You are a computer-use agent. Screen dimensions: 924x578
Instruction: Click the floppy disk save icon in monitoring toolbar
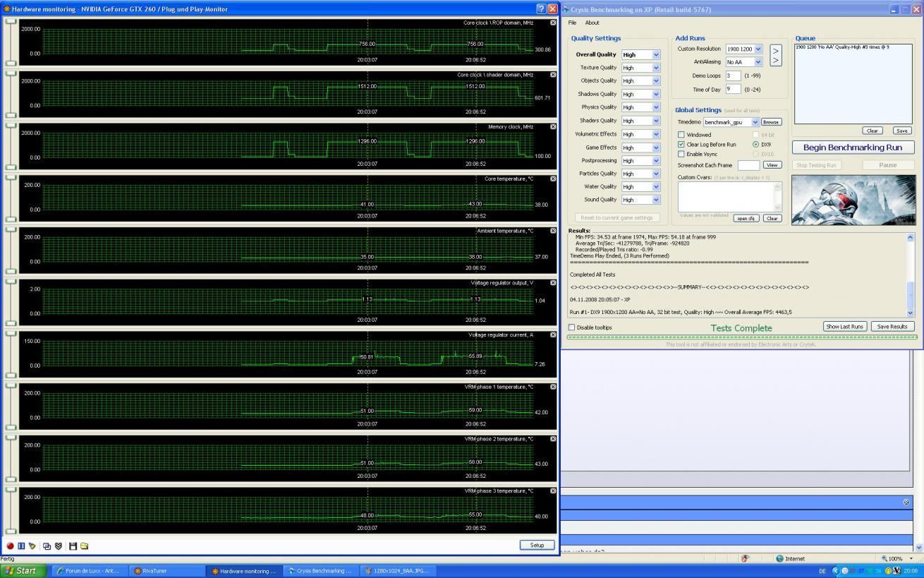tap(73, 546)
